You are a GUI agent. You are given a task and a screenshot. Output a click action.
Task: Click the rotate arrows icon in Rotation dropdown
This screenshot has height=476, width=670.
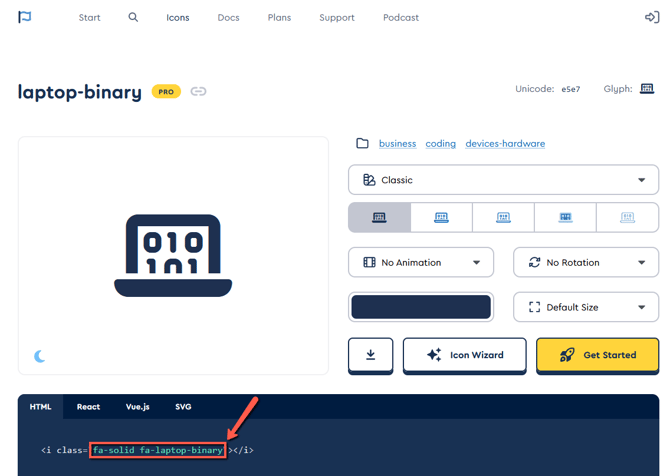[534, 262]
